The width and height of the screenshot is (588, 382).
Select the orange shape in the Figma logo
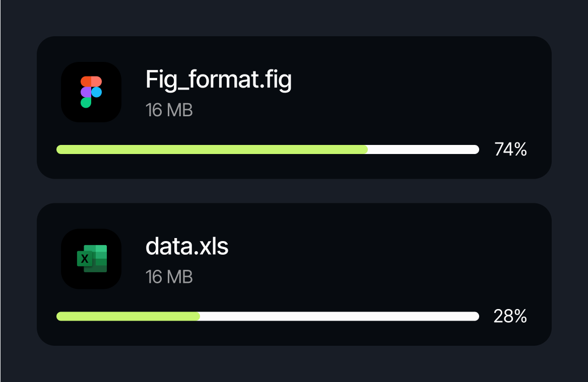(91, 81)
